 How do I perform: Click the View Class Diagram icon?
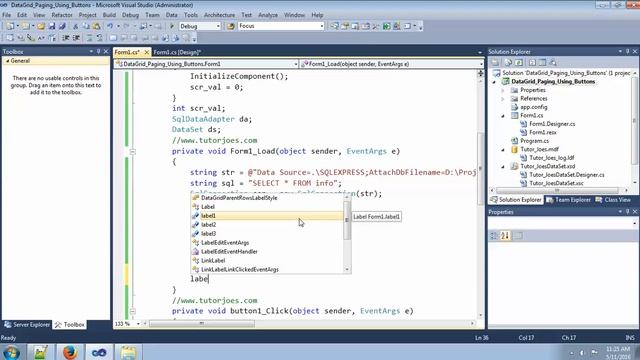[x=553, y=62]
